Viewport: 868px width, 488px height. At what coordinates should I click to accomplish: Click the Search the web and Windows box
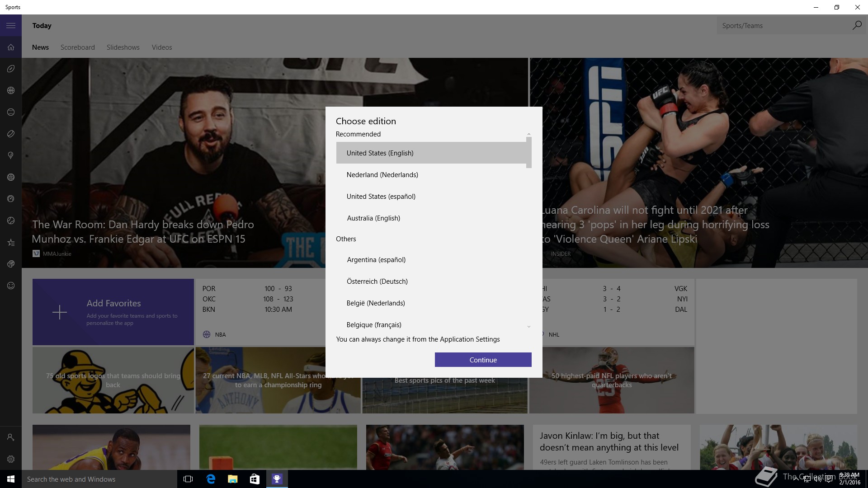(99, 479)
